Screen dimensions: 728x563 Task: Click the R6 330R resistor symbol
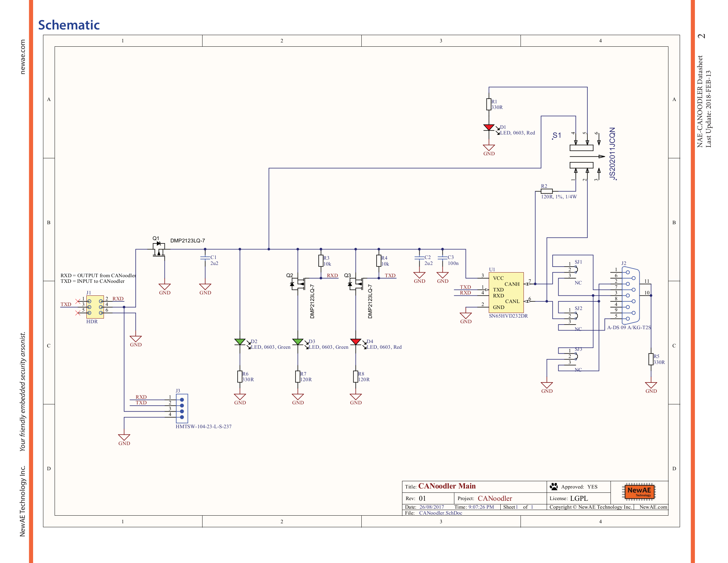click(x=240, y=377)
